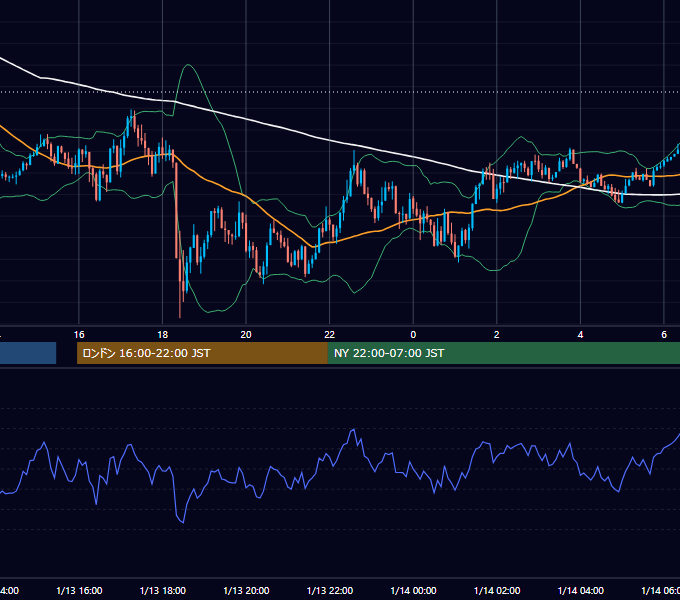The image size is (680, 600).
Task: Click the 1/14 02:00 timestamp label
Action: click(x=497, y=590)
